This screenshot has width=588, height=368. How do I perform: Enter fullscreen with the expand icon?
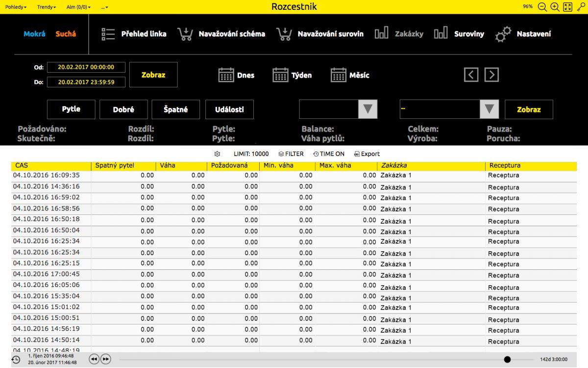(567, 7)
